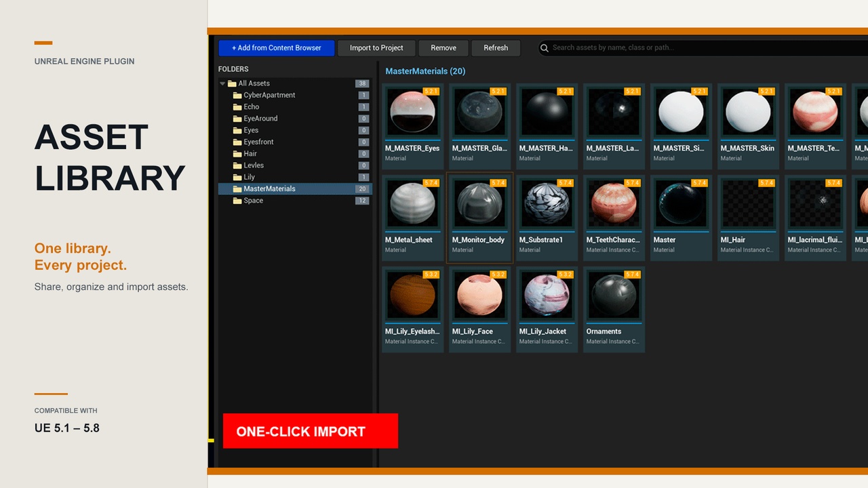Open the Space folder
The width and height of the screenshot is (868, 488).
(294, 201)
